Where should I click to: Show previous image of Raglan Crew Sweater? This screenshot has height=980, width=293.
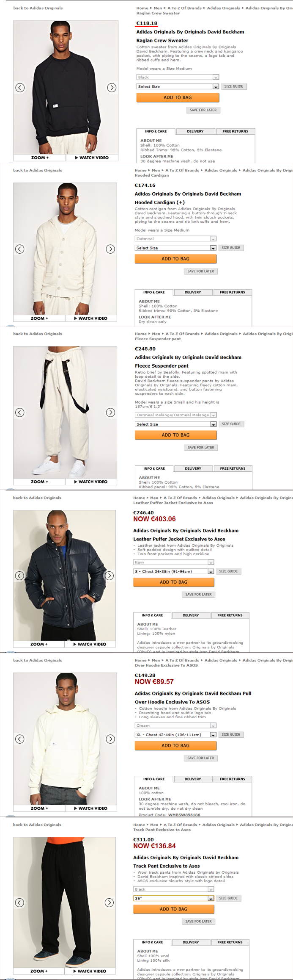[20, 88]
